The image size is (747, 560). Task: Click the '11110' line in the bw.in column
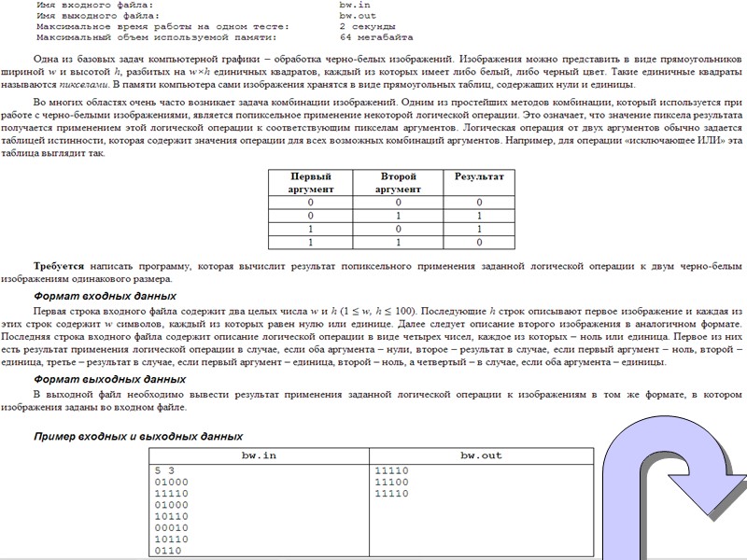(x=172, y=494)
